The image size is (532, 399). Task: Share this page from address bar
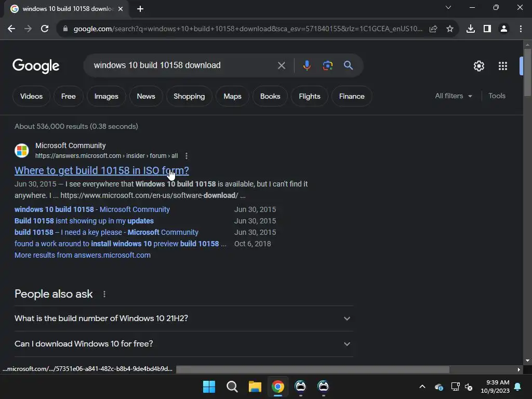pos(433,29)
